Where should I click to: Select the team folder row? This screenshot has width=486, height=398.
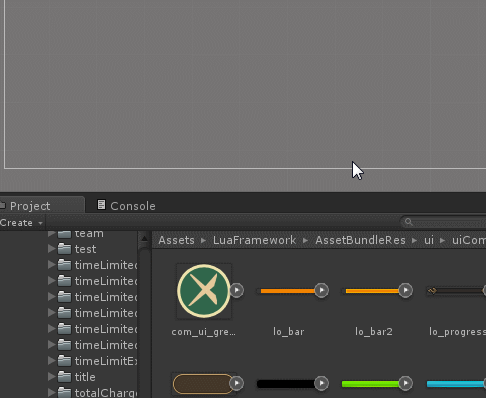pos(69,234)
